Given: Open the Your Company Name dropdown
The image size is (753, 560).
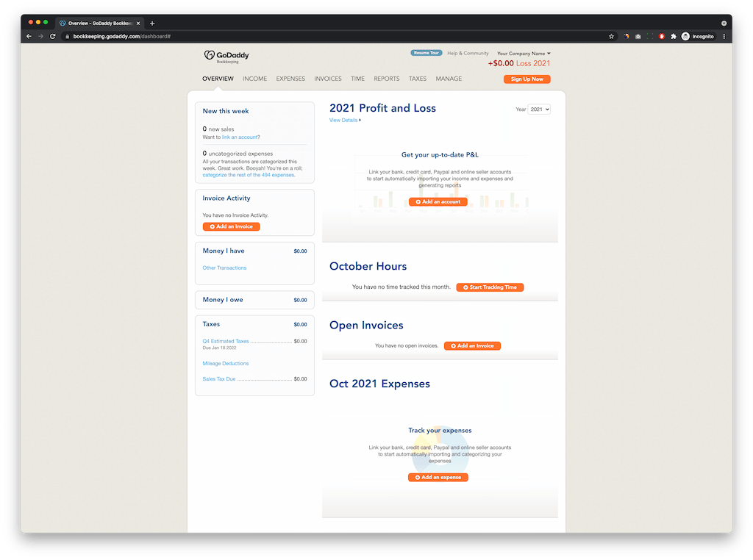Looking at the screenshot, I should pos(524,54).
